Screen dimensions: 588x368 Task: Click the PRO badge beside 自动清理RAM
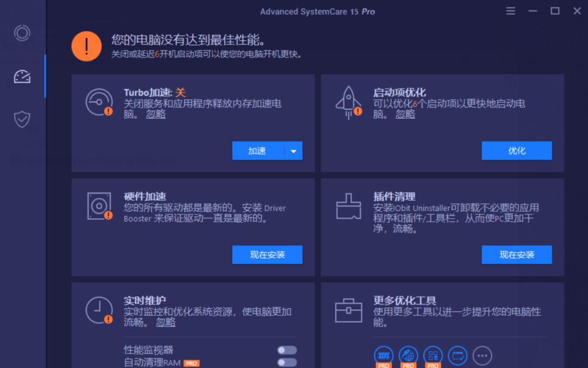pyautogui.click(x=191, y=363)
